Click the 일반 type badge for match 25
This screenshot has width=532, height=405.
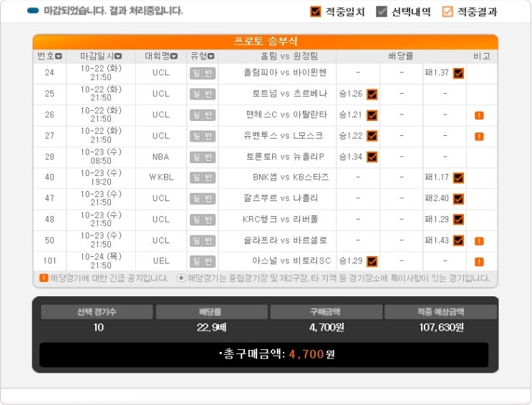[203, 94]
